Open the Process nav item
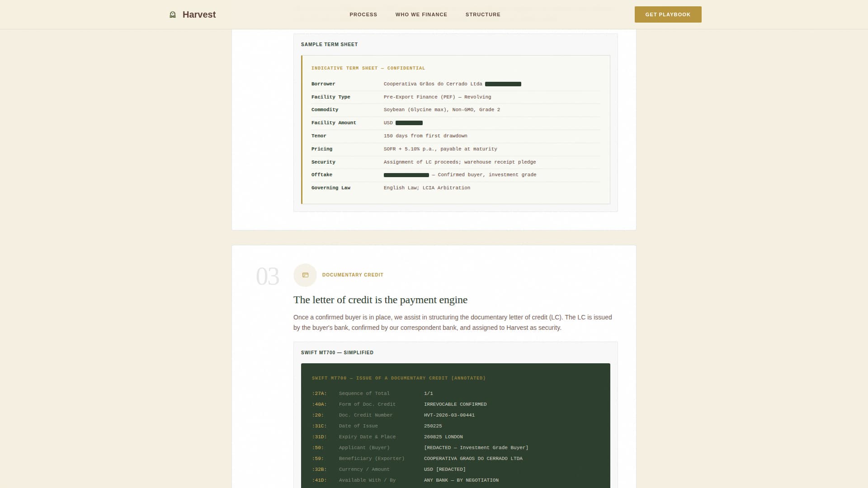The width and height of the screenshot is (868, 488). point(363,14)
